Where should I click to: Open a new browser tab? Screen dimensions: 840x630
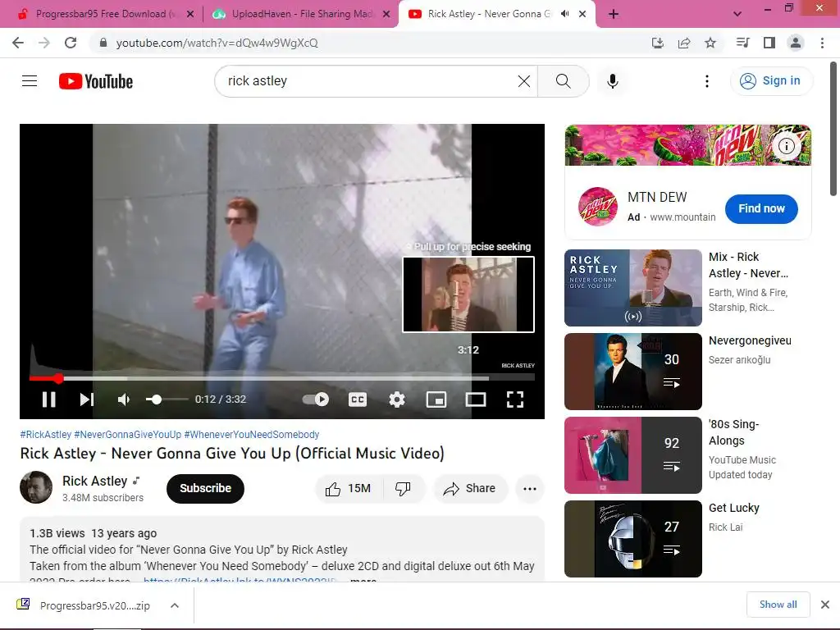614,14
